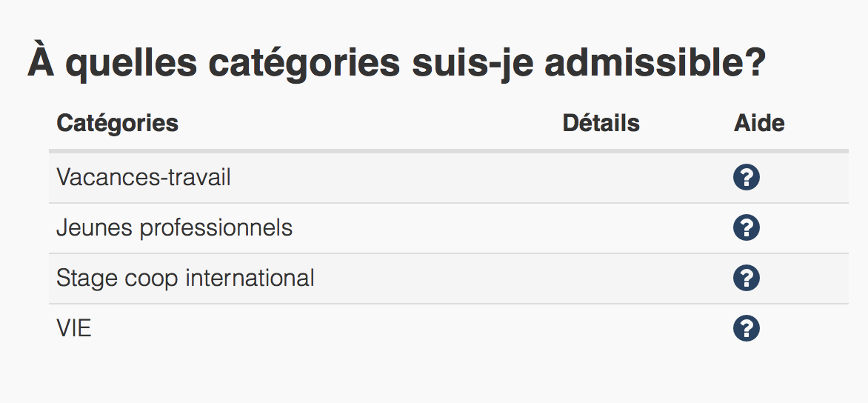Image resolution: width=868 pixels, height=403 pixels.
Task: Click the word 'catégories' in the heading
Action: click(x=304, y=64)
